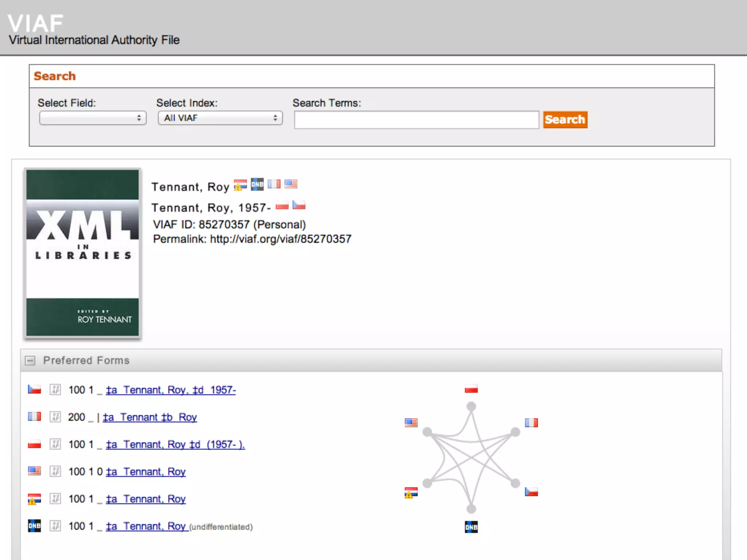Click the French flag in Preferred Forms list
747x560 pixels.
point(34,416)
